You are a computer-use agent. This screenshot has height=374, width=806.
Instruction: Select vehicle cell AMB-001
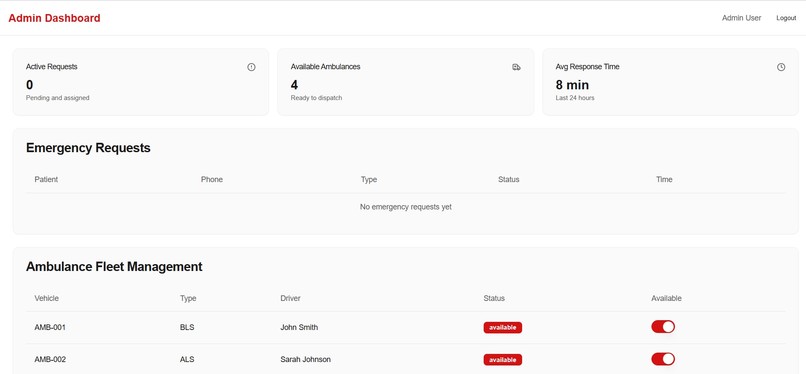click(50, 327)
